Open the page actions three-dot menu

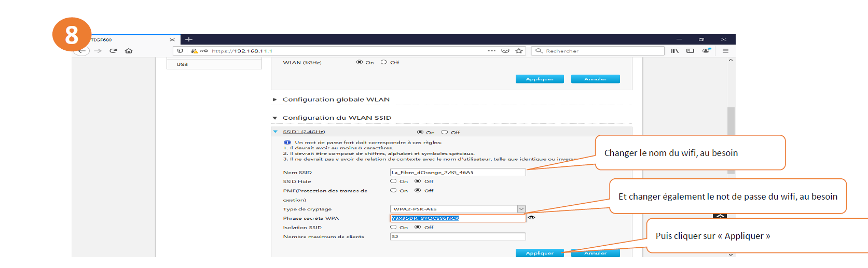coord(491,51)
